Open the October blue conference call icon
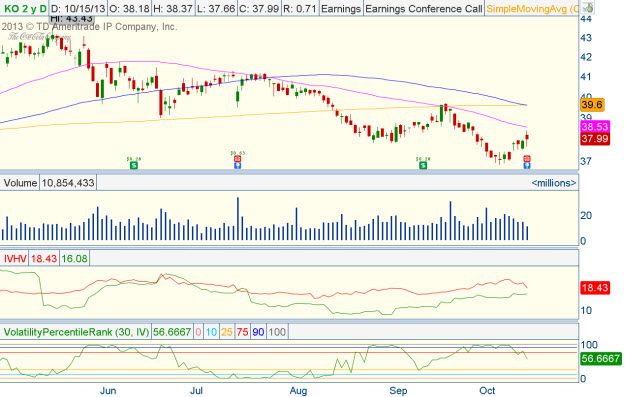This screenshot has width=625, height=397. click(x=527, y=165)
